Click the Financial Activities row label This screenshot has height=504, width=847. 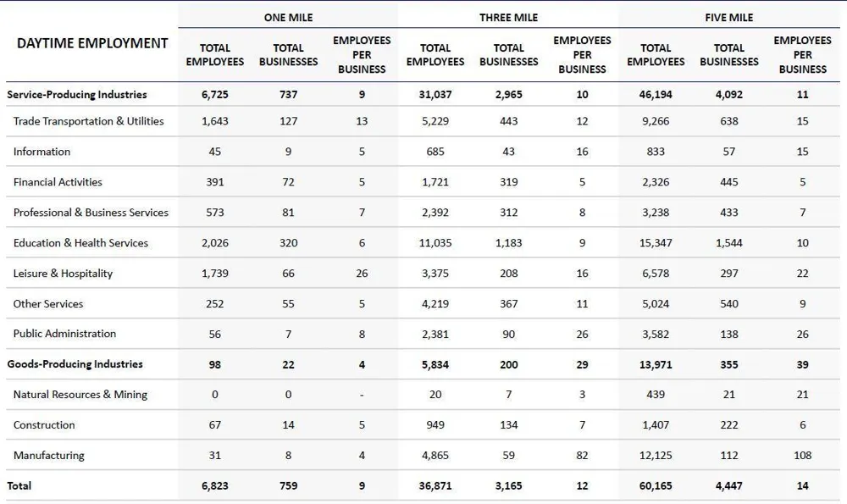(x=58, y=182)
